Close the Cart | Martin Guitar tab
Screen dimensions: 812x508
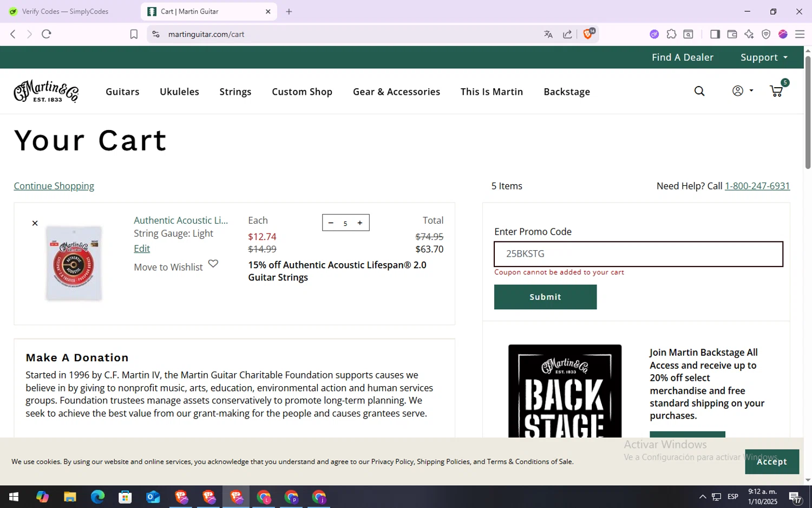268,11
